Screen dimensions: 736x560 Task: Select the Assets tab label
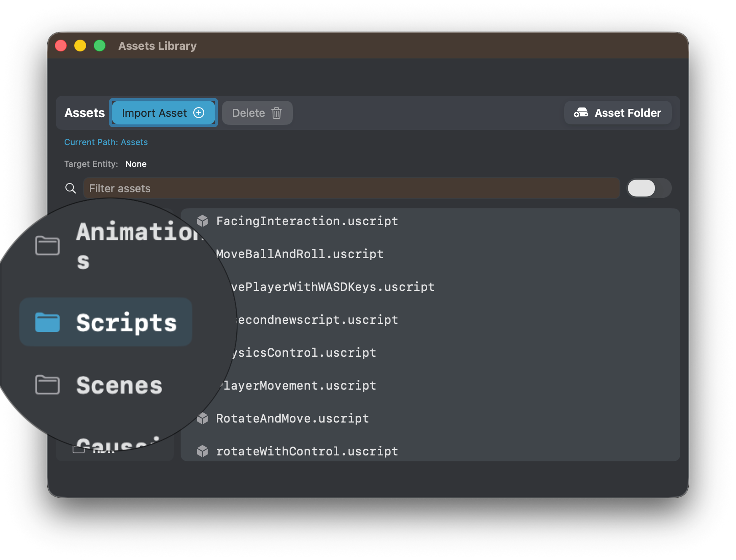coord(84,113)
